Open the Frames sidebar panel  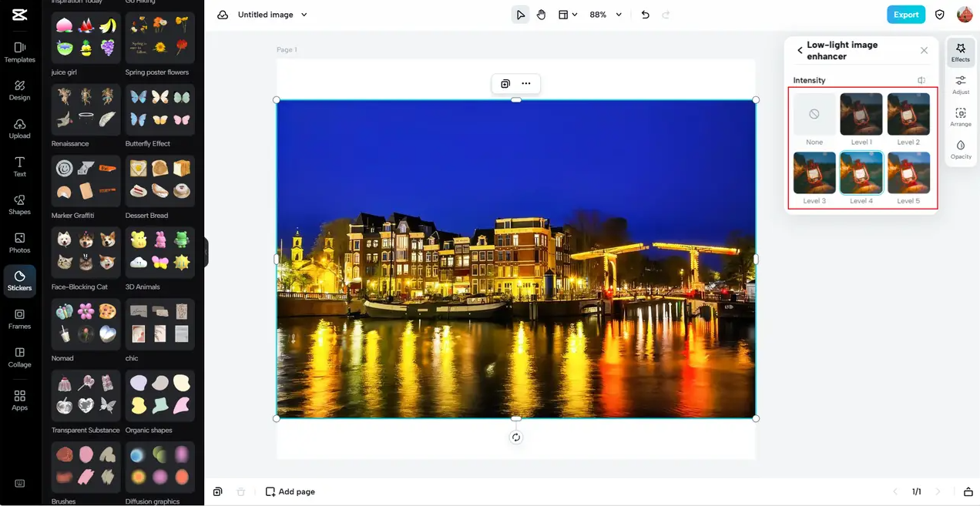(x=19, y=319)
